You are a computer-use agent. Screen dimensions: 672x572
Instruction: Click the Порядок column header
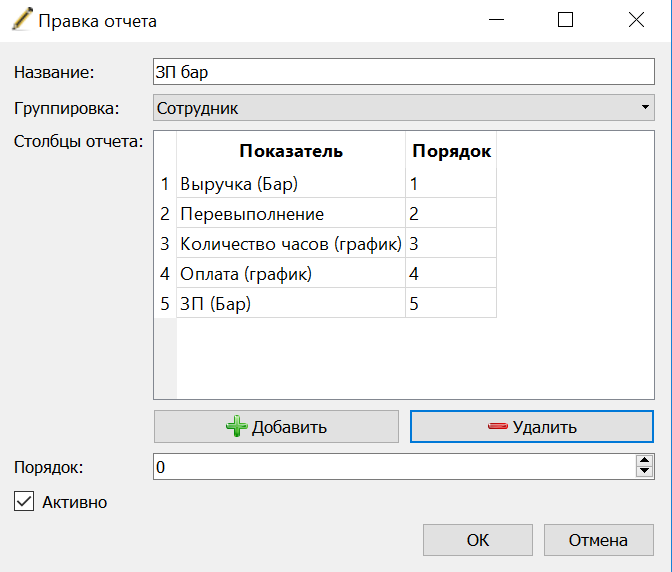[451, 151]
